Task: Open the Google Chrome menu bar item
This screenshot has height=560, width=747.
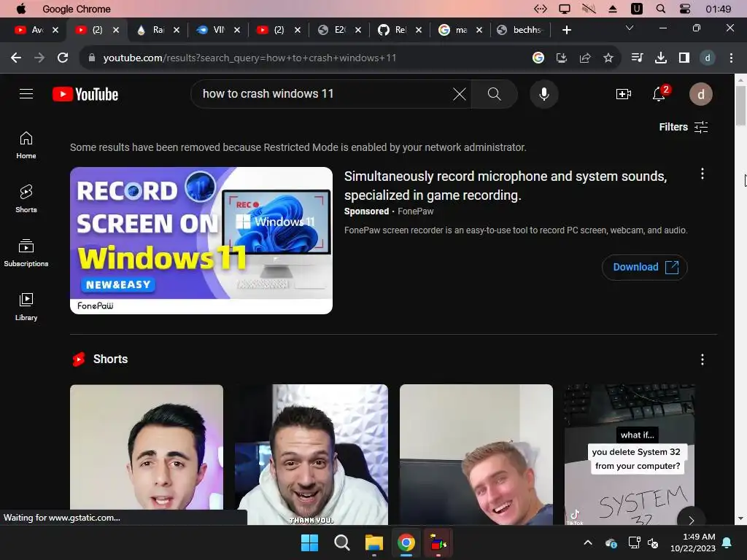Action: [76, 9]
